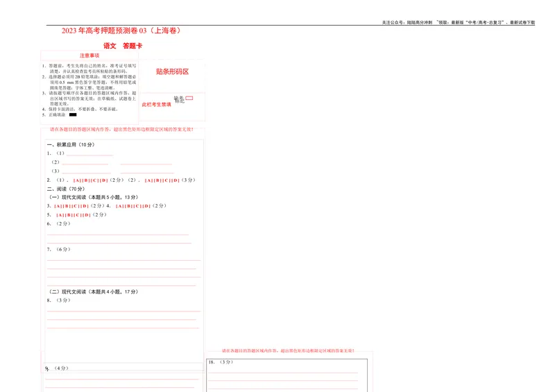
Task: Click （一）现代文阅读（本题共5小题，13分） heading
Action: tap(94, 197)
